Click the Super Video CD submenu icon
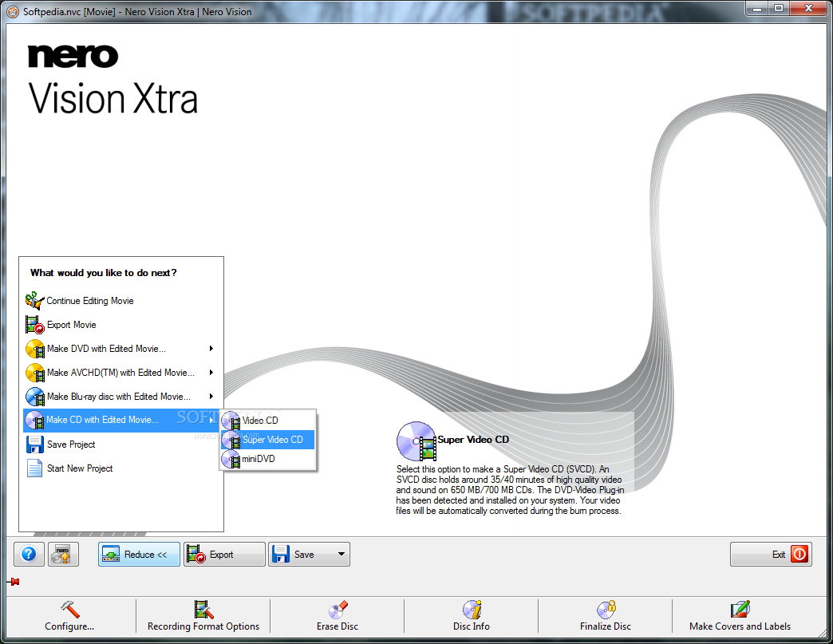Screen dimensions: 833x644 231,440
